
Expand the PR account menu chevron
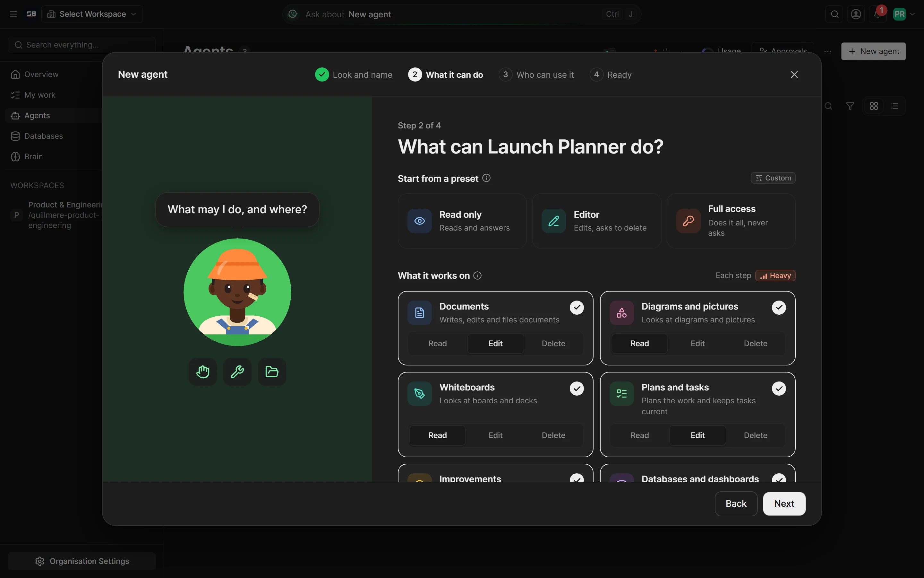coord(912,14)
